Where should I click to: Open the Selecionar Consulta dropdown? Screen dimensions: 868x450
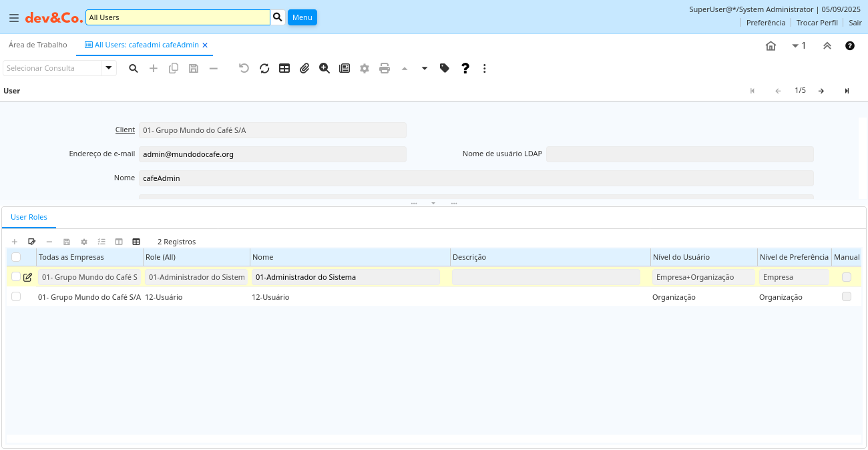pyautogui.click(x=109, y=68)
